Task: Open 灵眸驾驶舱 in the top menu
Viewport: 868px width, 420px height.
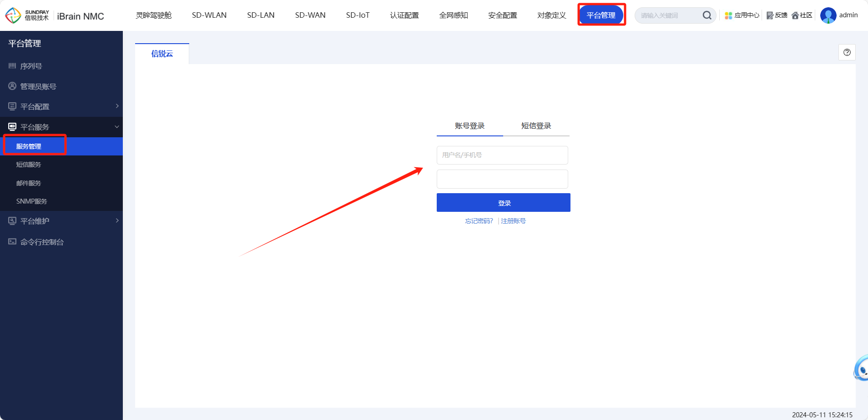Action: 154,15
